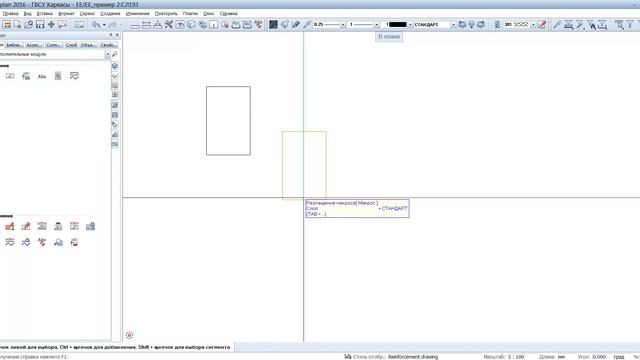Click the last icon in the top palette row

74,76
